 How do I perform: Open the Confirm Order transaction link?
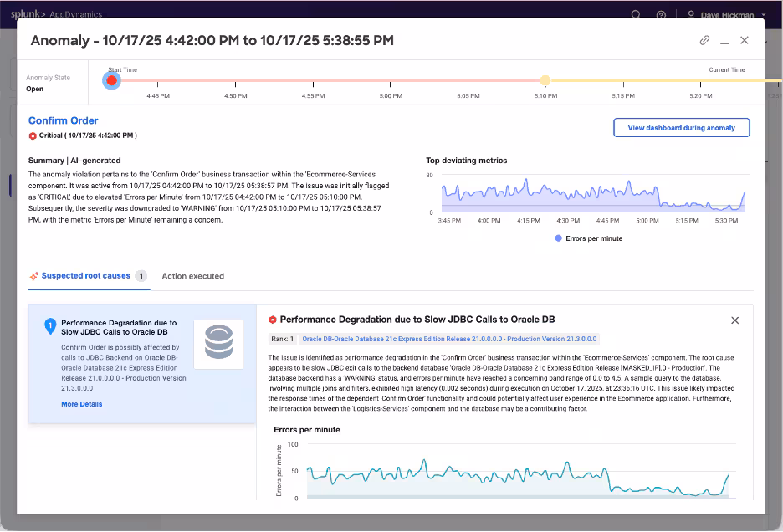[x=63, y=120]
